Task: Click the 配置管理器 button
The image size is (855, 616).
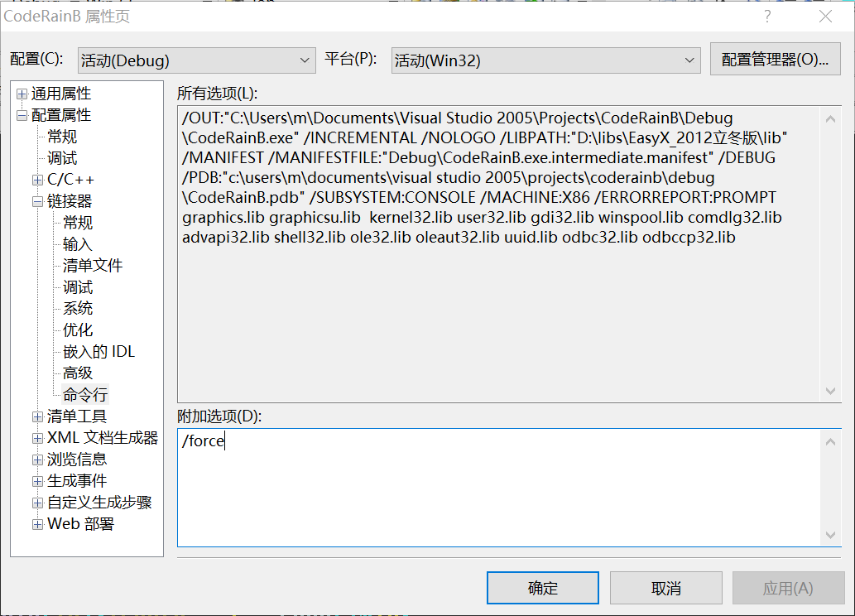Action: point(775,60)
